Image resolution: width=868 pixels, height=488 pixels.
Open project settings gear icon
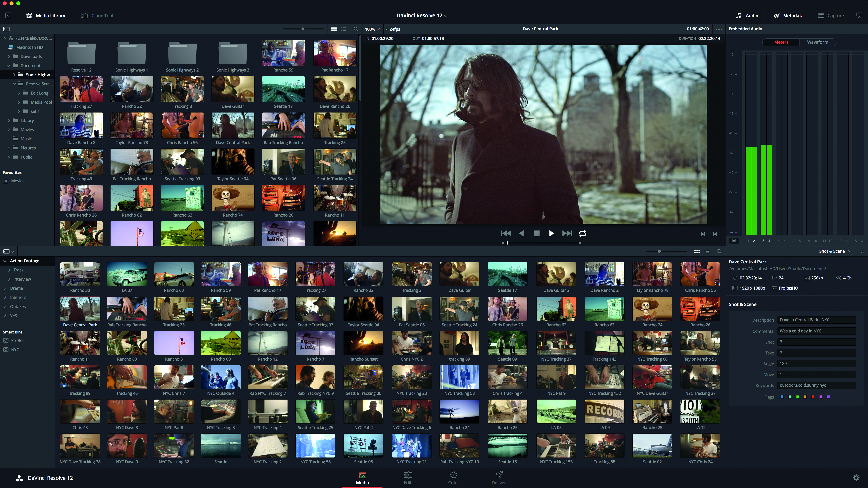click(x=856, y=477)
